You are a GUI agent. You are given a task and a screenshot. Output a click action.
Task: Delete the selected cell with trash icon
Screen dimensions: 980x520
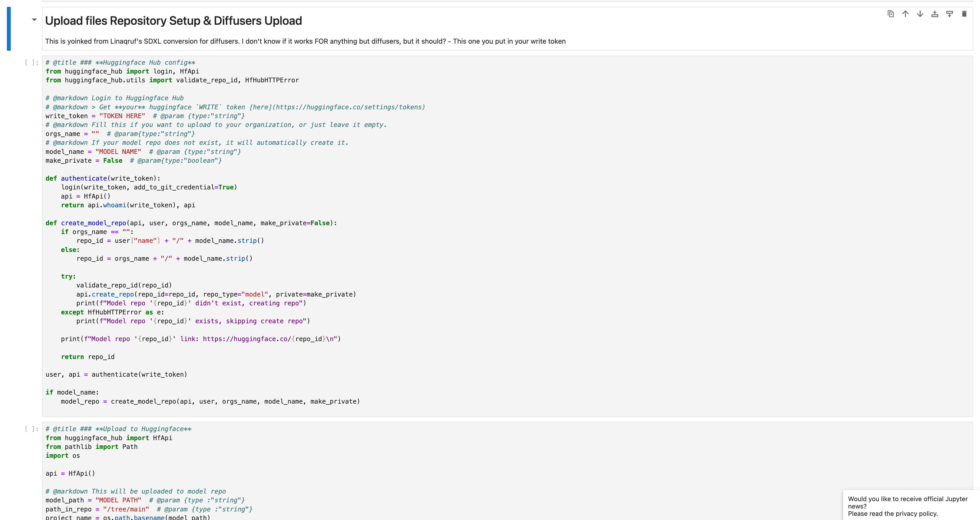(x=964, y=14)
